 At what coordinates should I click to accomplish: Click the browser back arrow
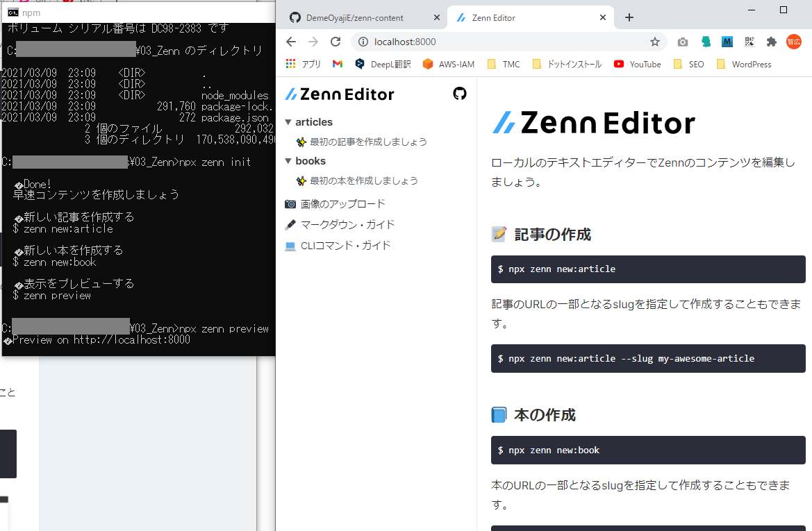[x=291, y=42]
